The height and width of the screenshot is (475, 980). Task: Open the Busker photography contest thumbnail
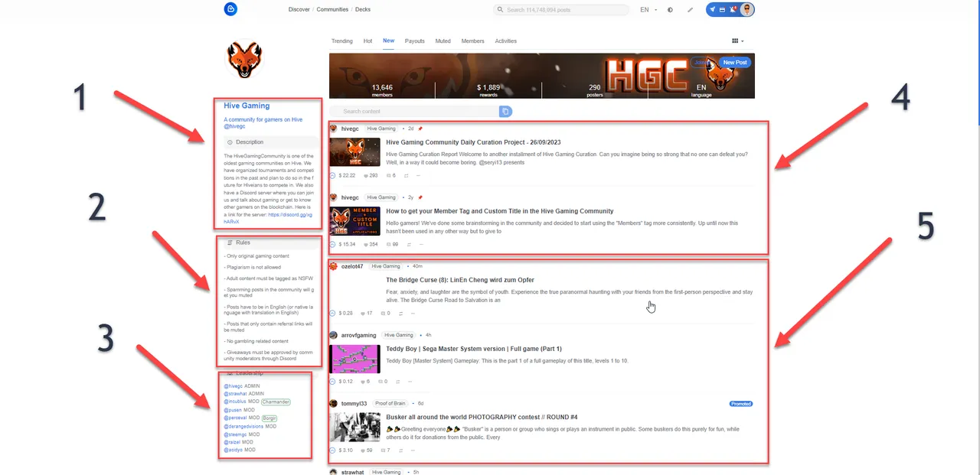[x=354, y=427]
